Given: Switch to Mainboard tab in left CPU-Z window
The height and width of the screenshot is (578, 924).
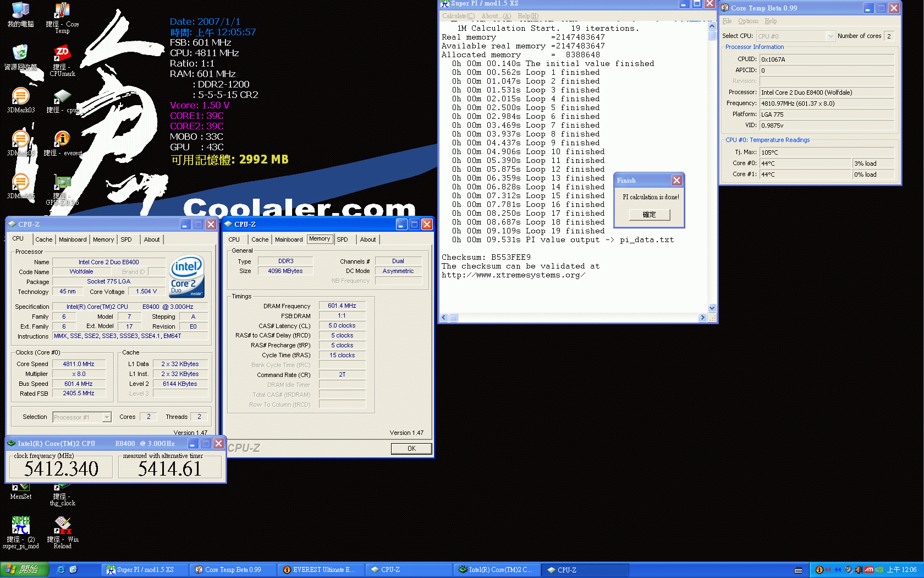Looking at the screenshot, I should coord(73,239).
